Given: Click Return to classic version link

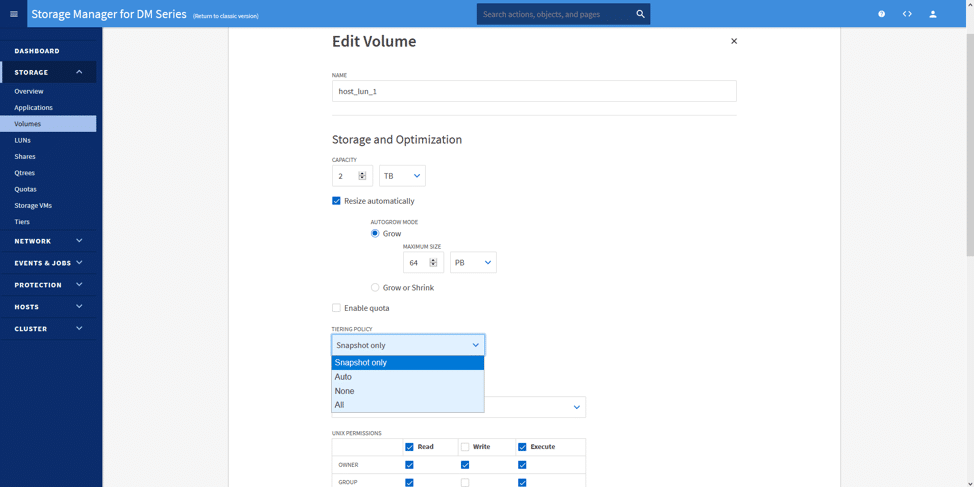Looking at the screenshot, I should (225, 16).
